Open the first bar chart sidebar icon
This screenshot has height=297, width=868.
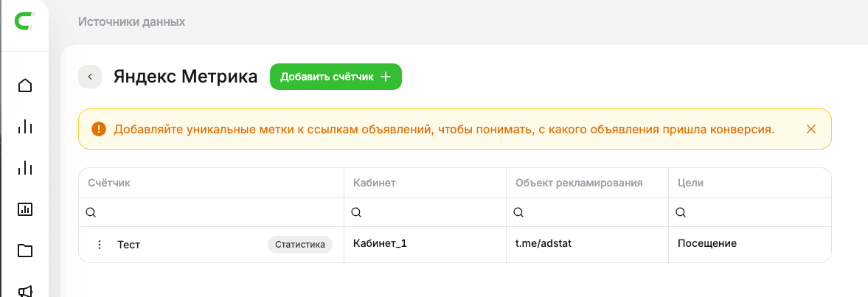point(25,127)
